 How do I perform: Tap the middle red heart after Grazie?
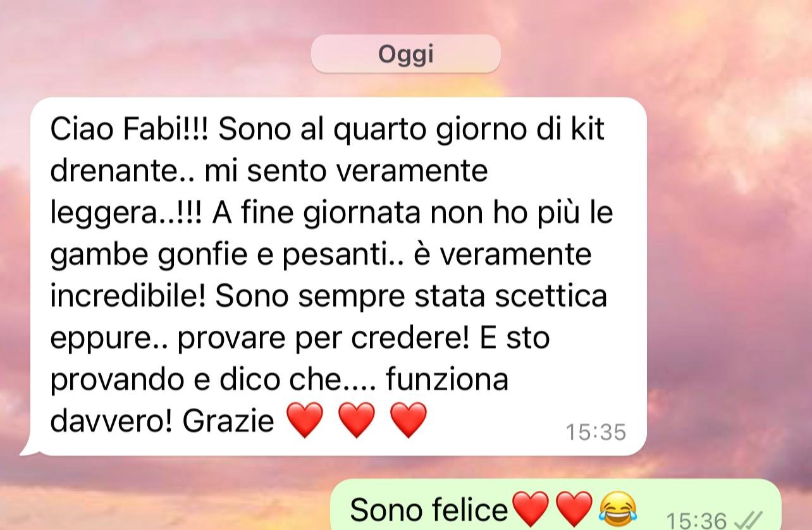[x=357, y=421]
